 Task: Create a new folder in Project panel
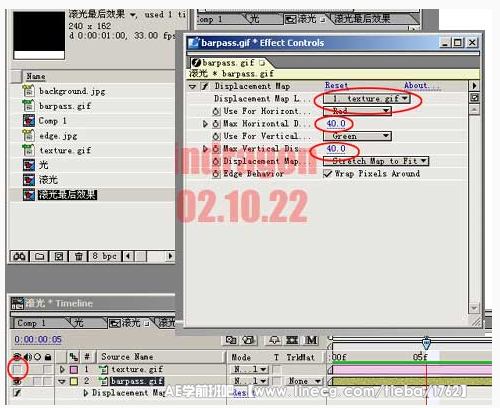point(40,256)
